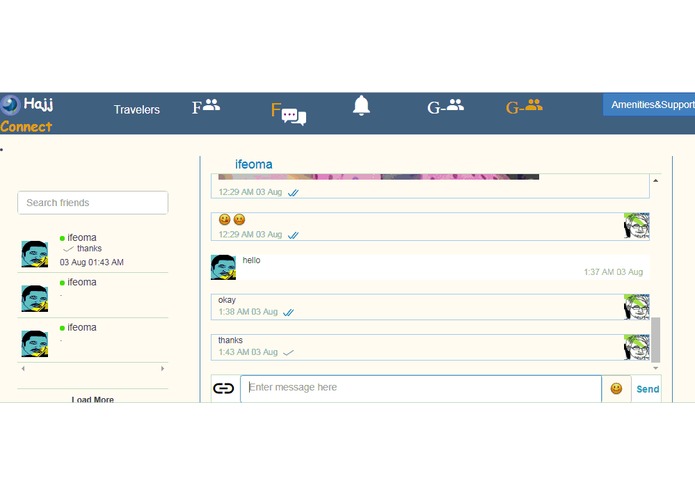Open ifeoma's name in the chat header

[x=254, y=164]
